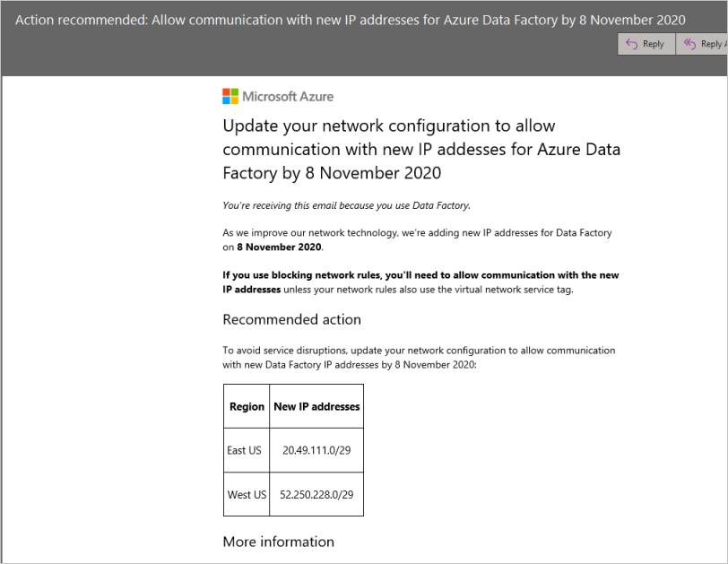The width and height of the screenshot is (728, 564).
Task: Select the East US region cell
Action: (x=245, y=450)
